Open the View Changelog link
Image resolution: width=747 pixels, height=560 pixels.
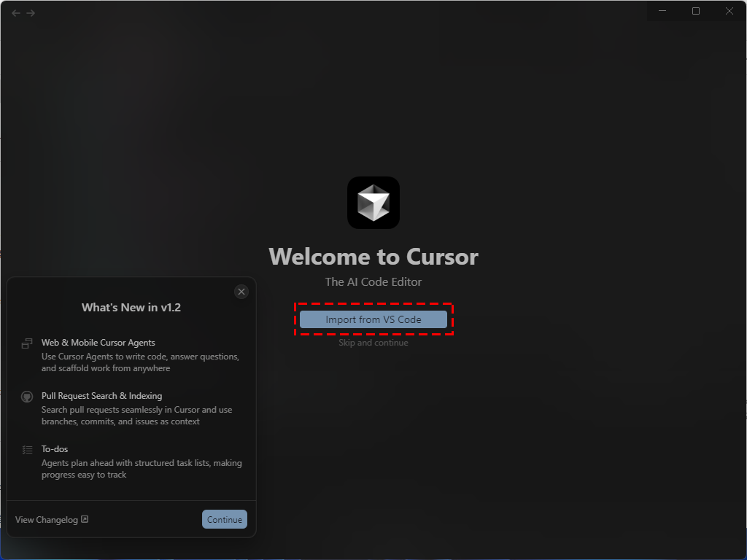click(46, 519)
